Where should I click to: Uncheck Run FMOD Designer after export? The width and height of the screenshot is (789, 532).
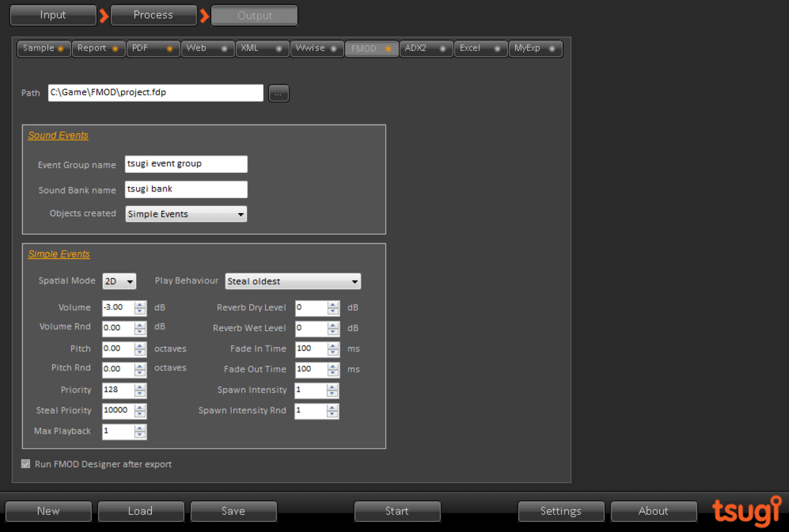coord(26,464)
